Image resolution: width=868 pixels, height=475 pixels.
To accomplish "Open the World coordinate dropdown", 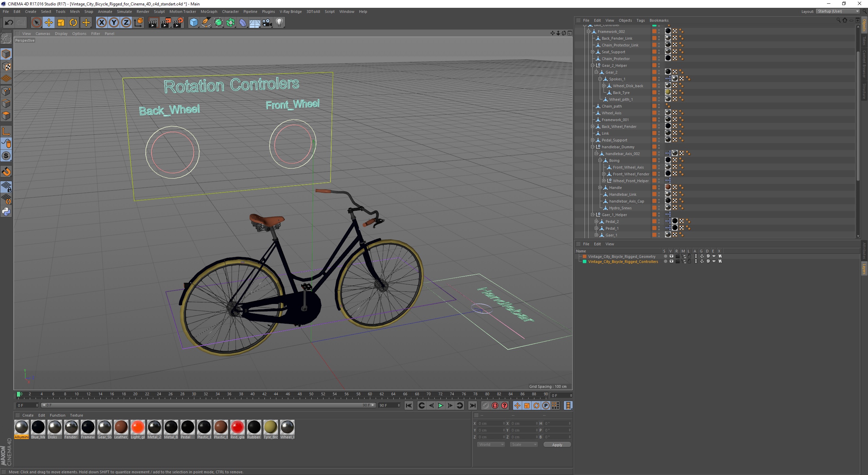I will coord(491,444).
